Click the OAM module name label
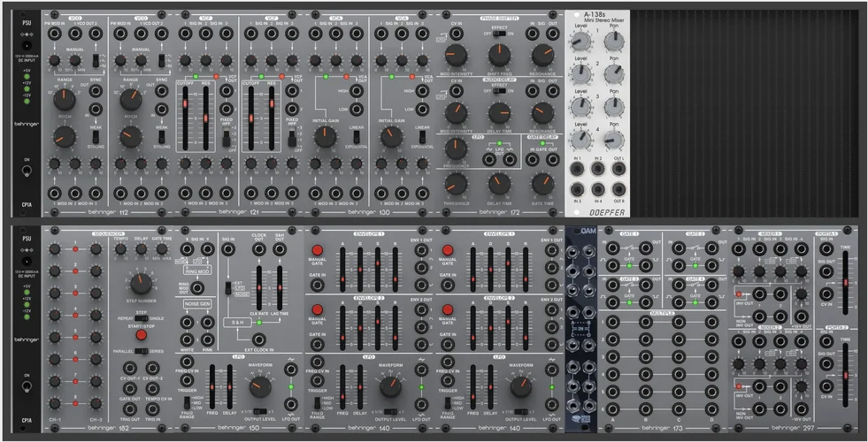Screen dimensions: 868x442 click(x=588, y=231)
